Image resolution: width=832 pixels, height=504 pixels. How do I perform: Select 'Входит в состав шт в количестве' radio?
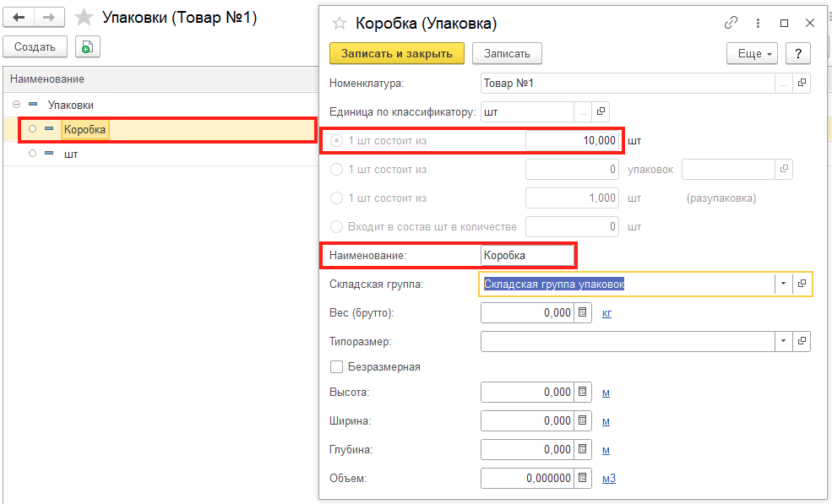click(x=336, y=226)
